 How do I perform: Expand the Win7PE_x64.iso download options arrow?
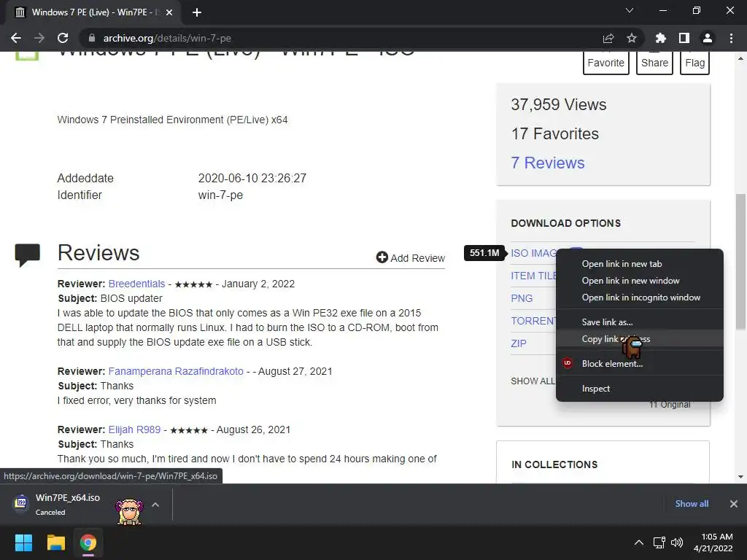point(155,505)
